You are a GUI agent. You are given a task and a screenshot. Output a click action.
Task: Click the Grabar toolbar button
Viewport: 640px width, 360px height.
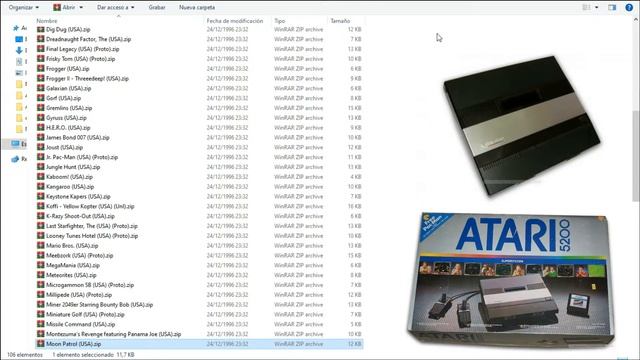coord(157,7)
